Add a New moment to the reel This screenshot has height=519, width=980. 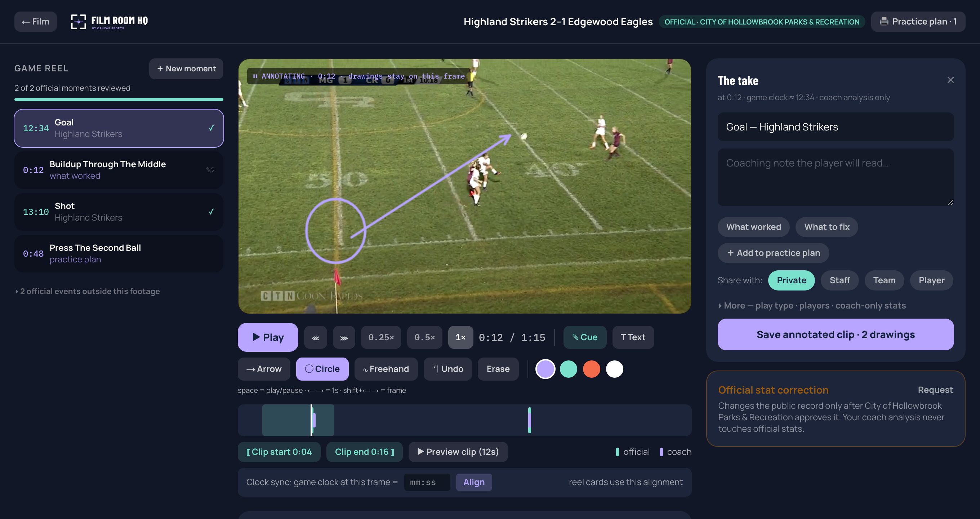(186, 68)
